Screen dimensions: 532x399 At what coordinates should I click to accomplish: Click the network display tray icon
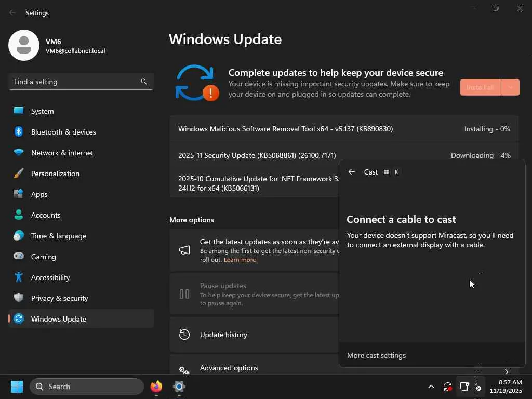pyautogui.click(x=464, y=387)
